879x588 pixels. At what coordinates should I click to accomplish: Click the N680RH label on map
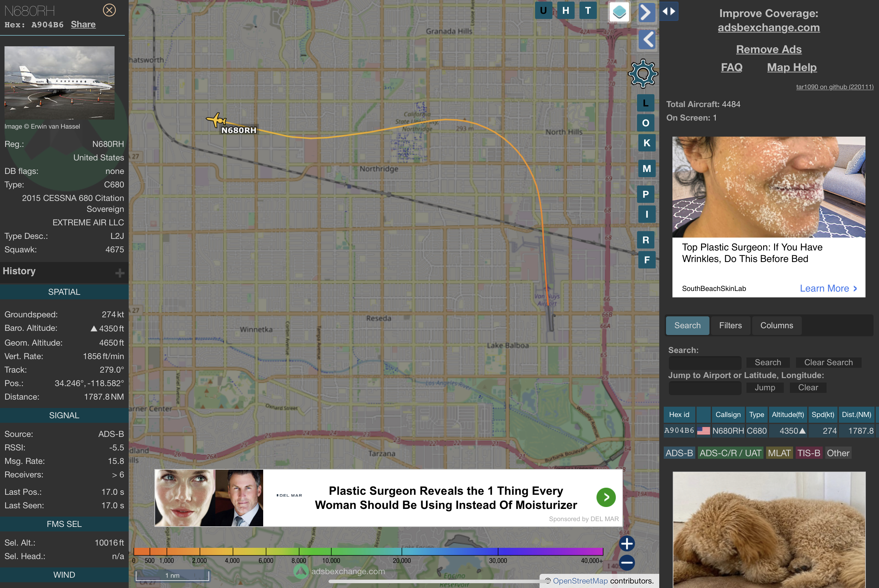point(239,131)
